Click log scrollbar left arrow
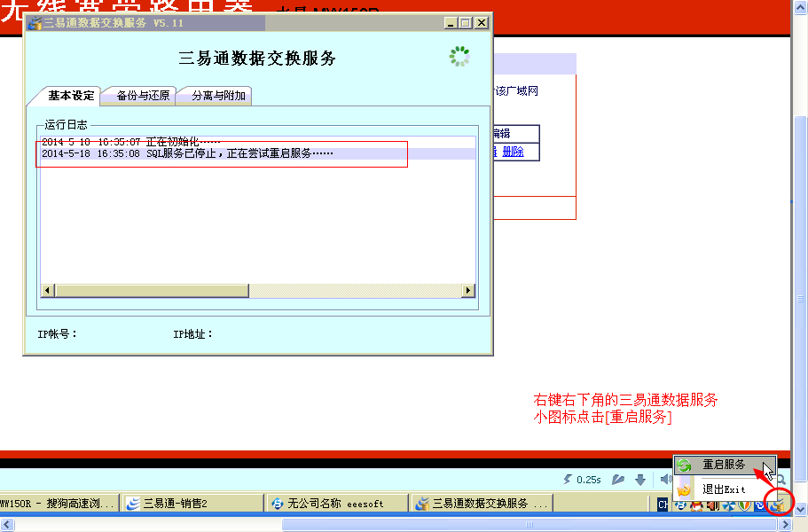The height and width of the screenshot is (532, 808). [x=47, y=291]
